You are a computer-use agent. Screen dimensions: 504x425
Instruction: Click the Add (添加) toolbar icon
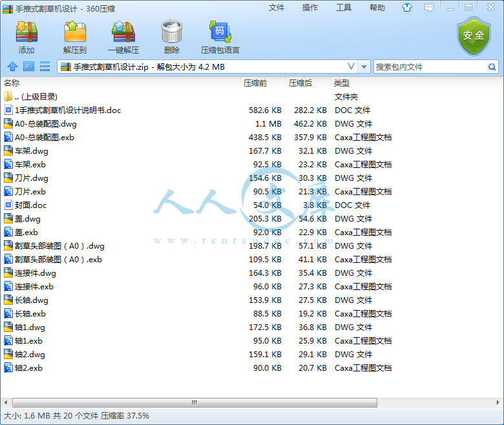[x=26, y=32]
